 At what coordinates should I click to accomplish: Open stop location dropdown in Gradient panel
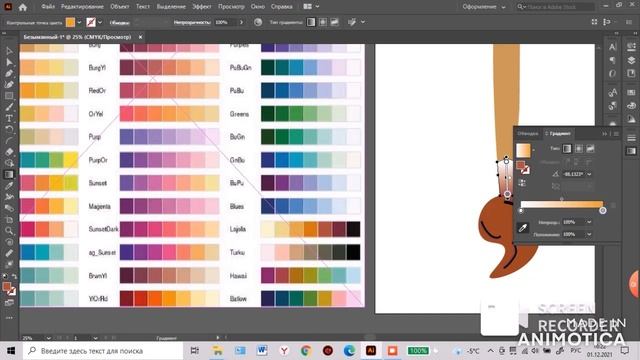pyautogui.click(x=589, y=234)
